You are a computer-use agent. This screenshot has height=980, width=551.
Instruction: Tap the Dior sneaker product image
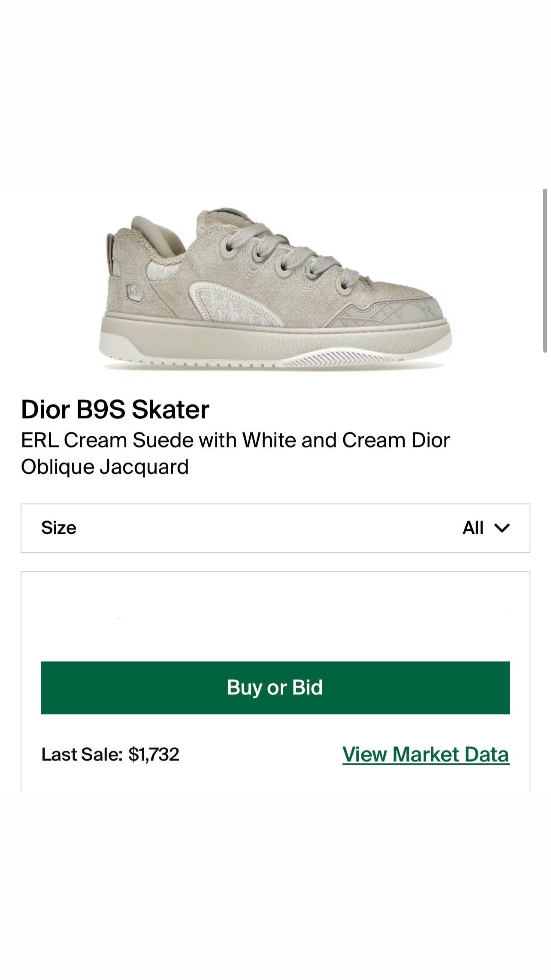(275, 289)
